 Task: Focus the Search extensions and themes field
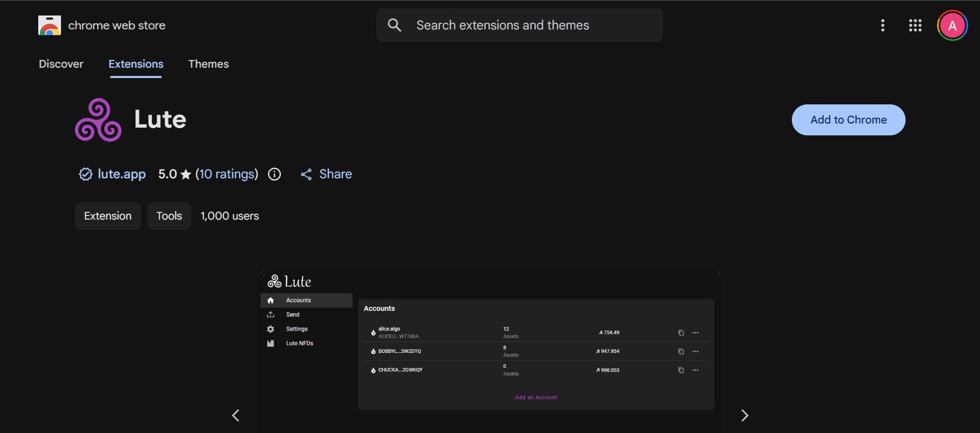point(519,25)
